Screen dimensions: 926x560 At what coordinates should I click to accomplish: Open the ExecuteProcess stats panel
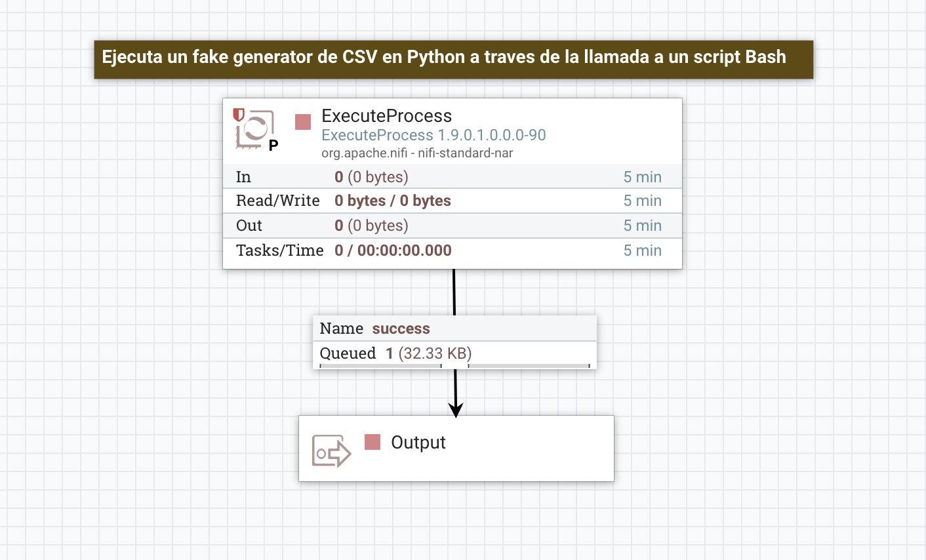pos(453,213)
